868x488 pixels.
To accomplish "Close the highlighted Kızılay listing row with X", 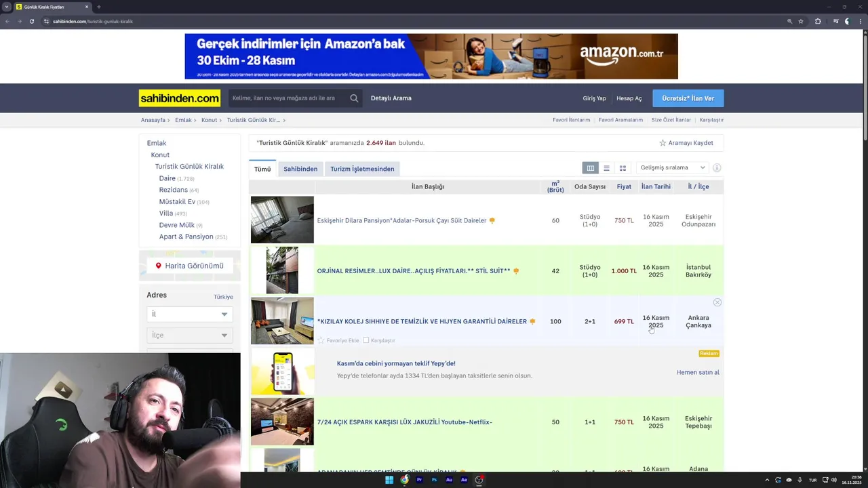I will click(717, 302).
